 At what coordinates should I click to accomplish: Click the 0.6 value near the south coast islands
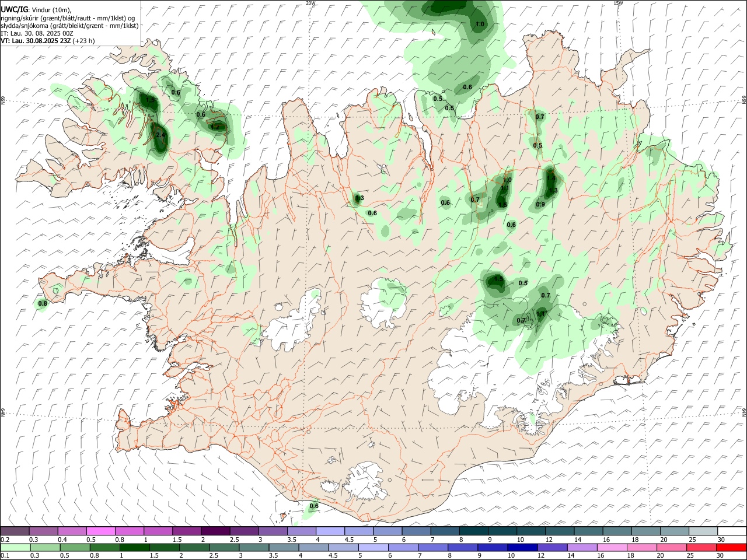[x=313, y=506]
